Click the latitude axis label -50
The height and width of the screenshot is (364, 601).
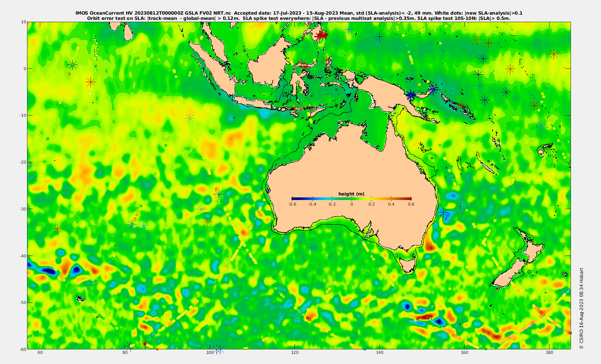point(23,302)
